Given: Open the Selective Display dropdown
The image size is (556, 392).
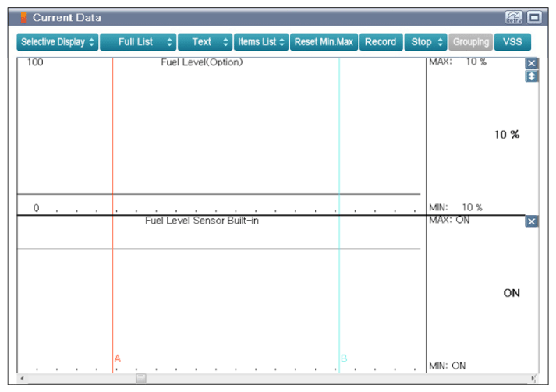Looking at the screenshot, I should click(58, 42).
